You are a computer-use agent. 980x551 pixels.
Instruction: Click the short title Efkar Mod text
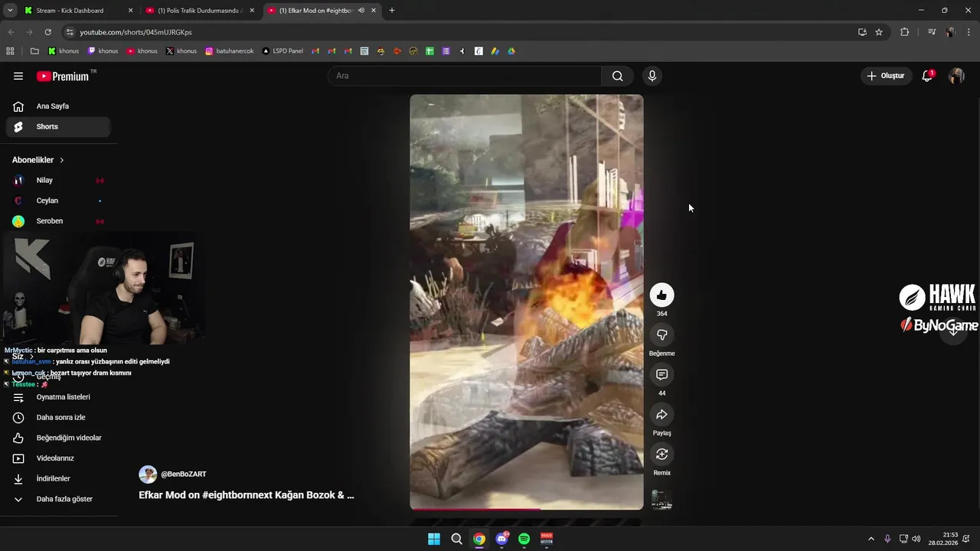[x=247, y=495]
